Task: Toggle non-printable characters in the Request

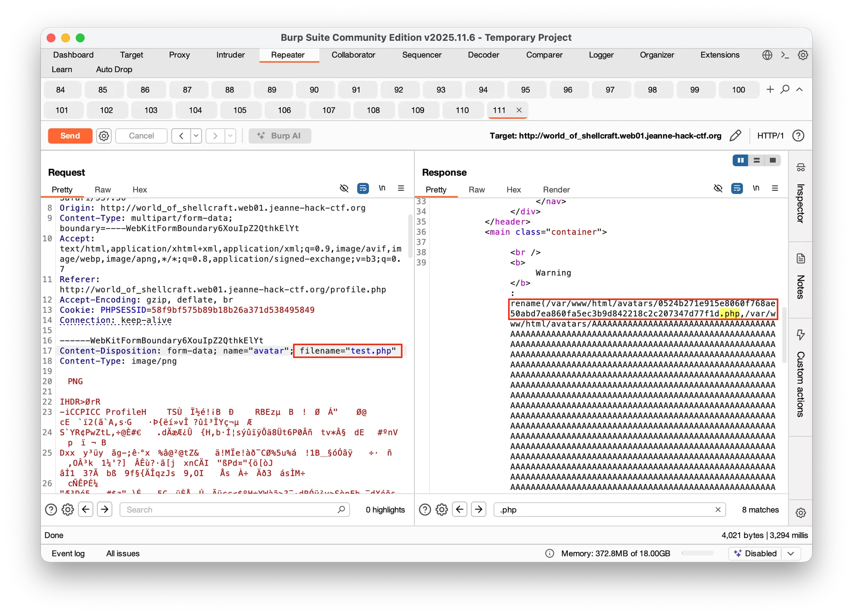Action: tap(382, 188)
